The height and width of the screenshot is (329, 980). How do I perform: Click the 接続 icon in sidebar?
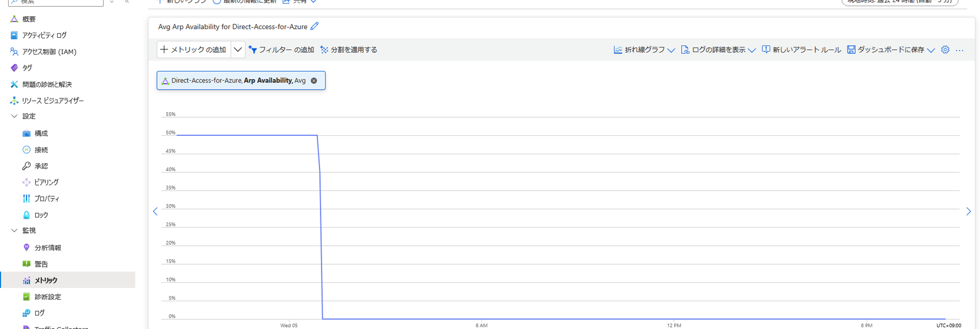26,150
